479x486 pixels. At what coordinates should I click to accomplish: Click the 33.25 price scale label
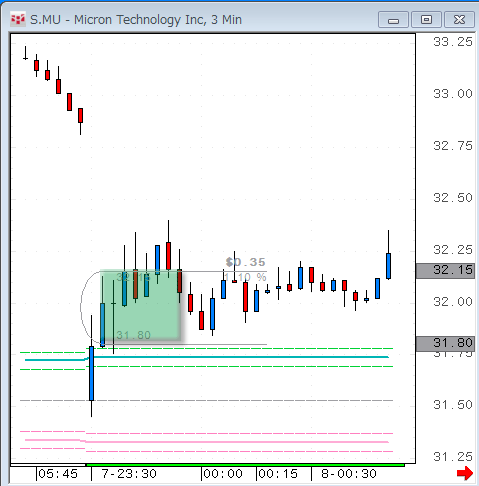pos(453,42)
